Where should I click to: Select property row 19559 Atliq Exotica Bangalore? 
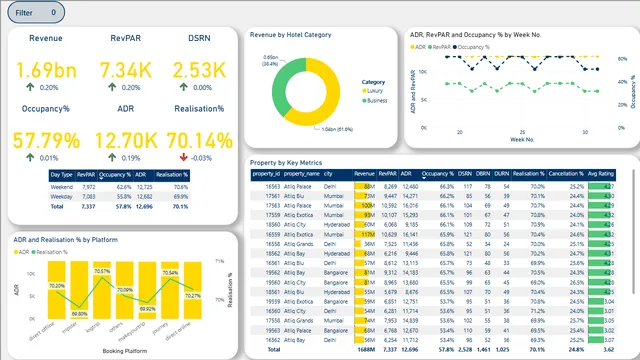[433, 302]
